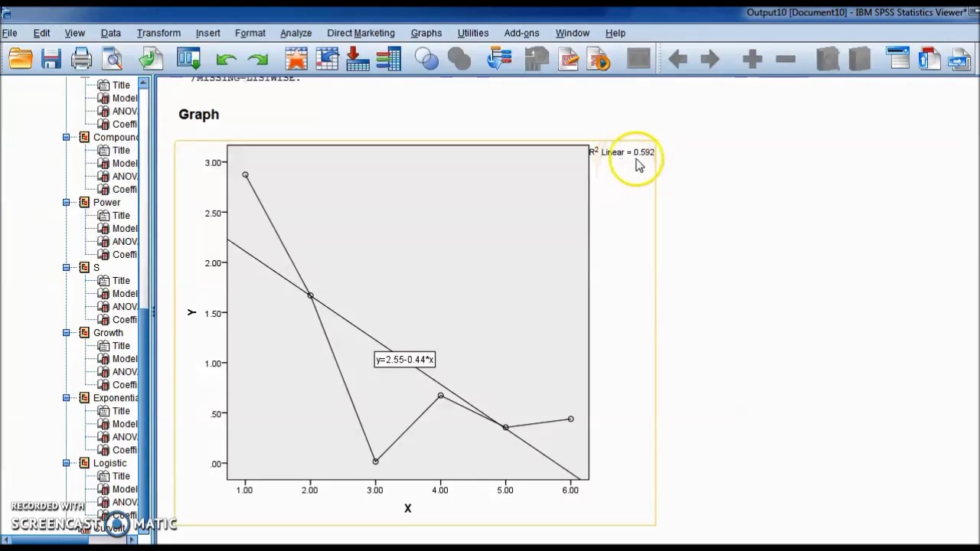This screenshot has width=980, height=551.
Task: Open the View menu
Action: pyautogui.click(x=74, y=33)
